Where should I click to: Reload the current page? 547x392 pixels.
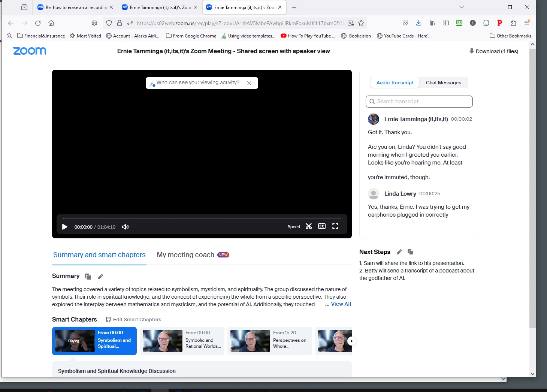(38, 23)
